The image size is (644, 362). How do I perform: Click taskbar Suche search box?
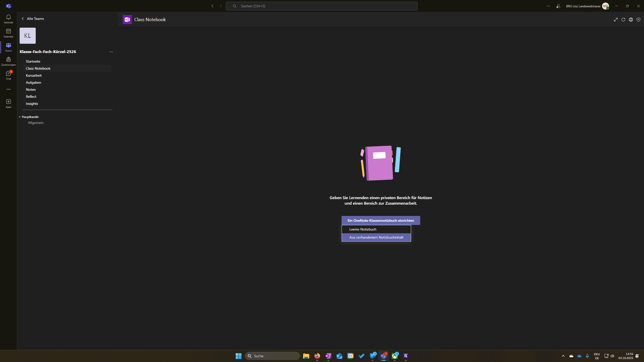(272, 356)
